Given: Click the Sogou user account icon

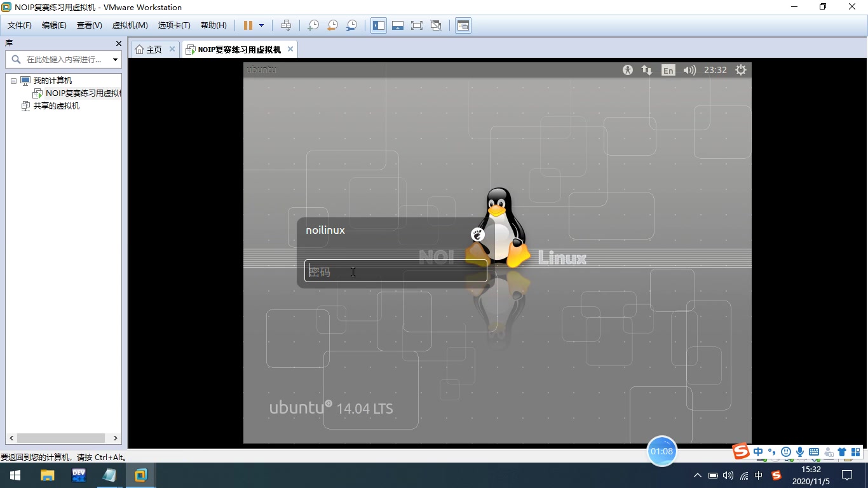Looking at the screenshot, I should (829, 452).
